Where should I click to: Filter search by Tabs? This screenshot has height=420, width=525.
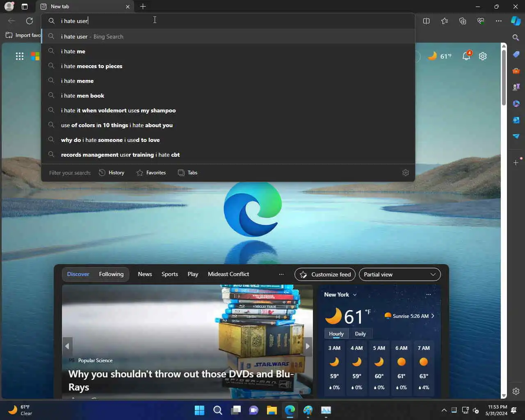pos(187,173)
